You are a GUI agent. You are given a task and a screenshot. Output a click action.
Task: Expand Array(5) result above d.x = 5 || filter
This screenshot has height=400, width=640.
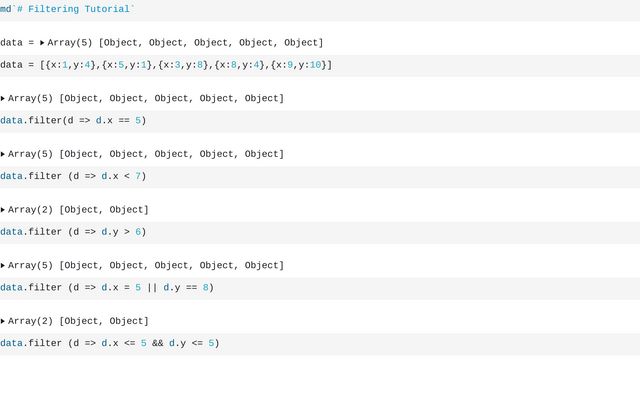(x=2, y=266)
